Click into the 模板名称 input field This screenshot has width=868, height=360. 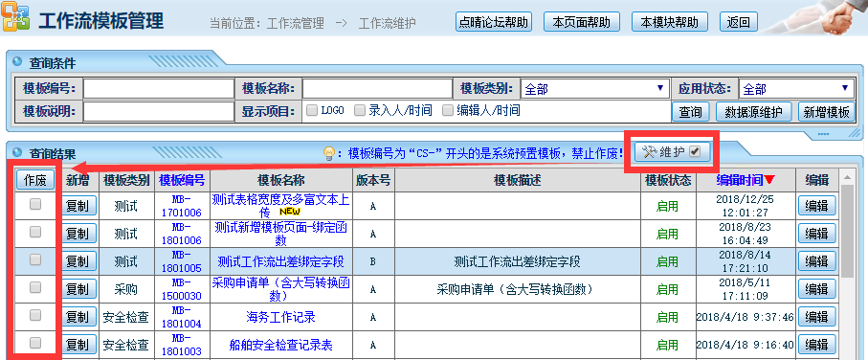[x=377, y=89]
